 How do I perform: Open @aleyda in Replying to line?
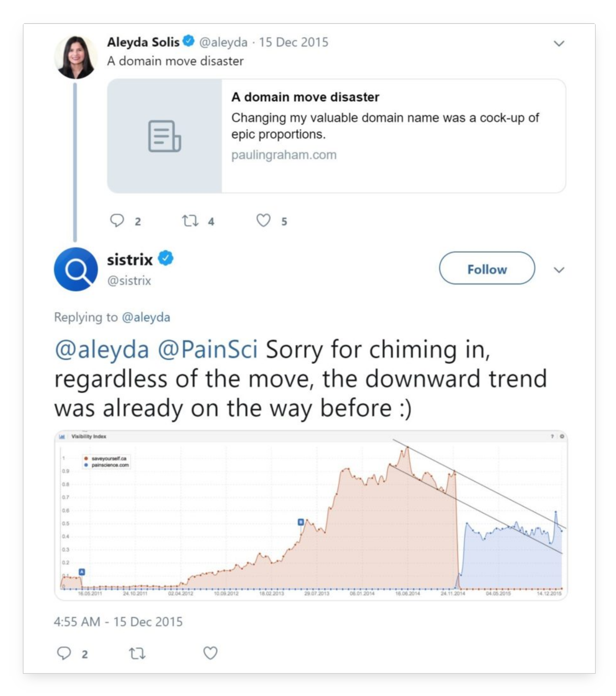click(146, 317)
